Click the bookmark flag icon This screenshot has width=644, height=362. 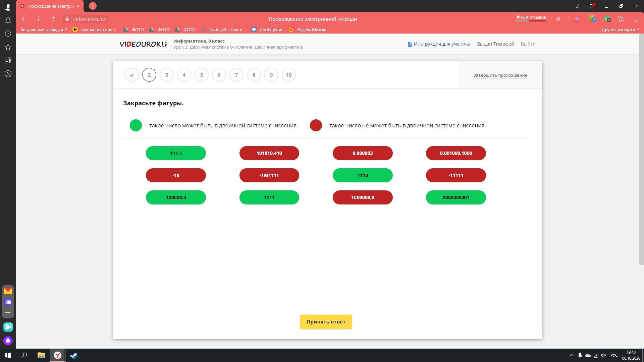point(558,19)
